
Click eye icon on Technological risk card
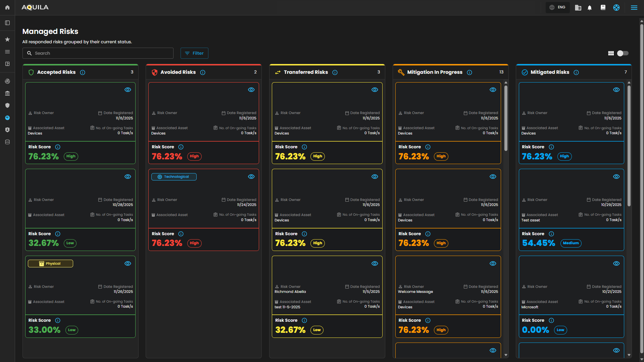point(251,176)
